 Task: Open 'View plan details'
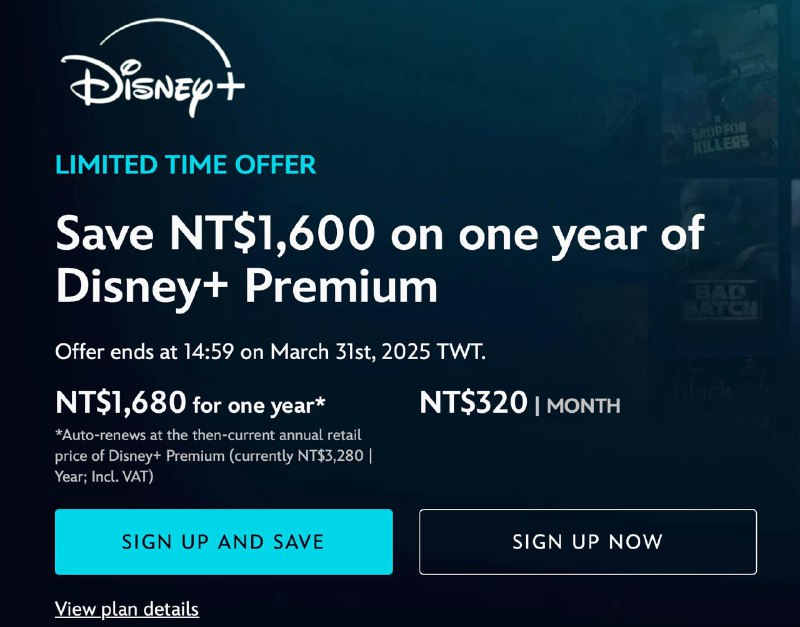click(126, 609)
